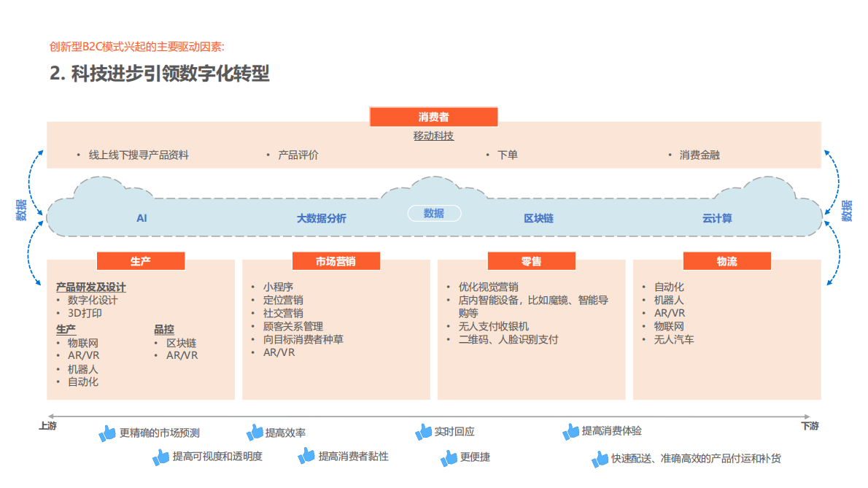Click the thumbs-up icon beside 提高消费体验
This screenshot has width=868, height=488.
[x=570, y=432]
